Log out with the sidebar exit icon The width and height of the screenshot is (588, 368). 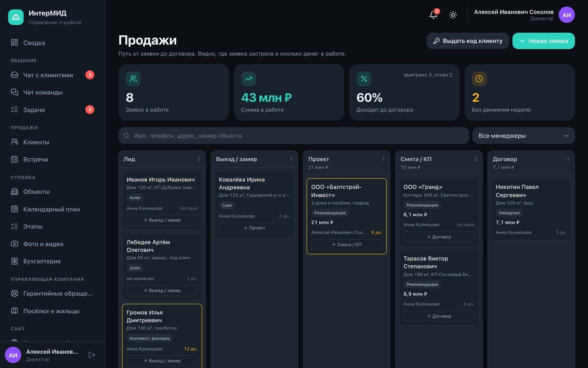[x=92, y=355]
